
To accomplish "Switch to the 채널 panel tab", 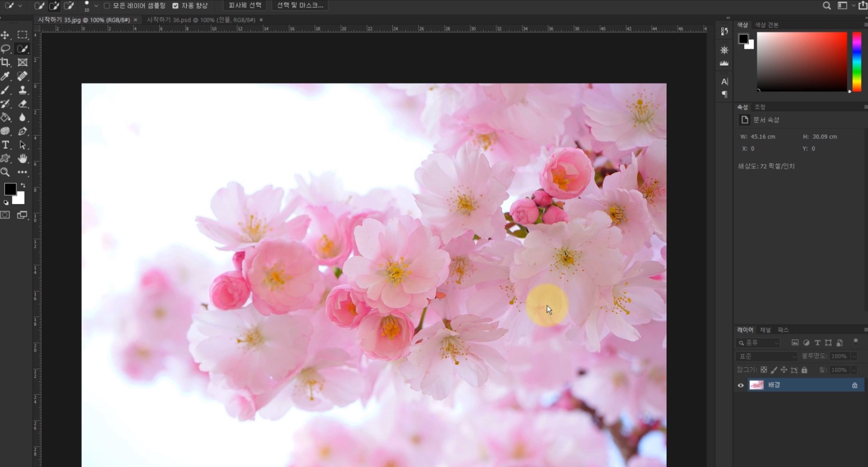I will click(765, 330).
